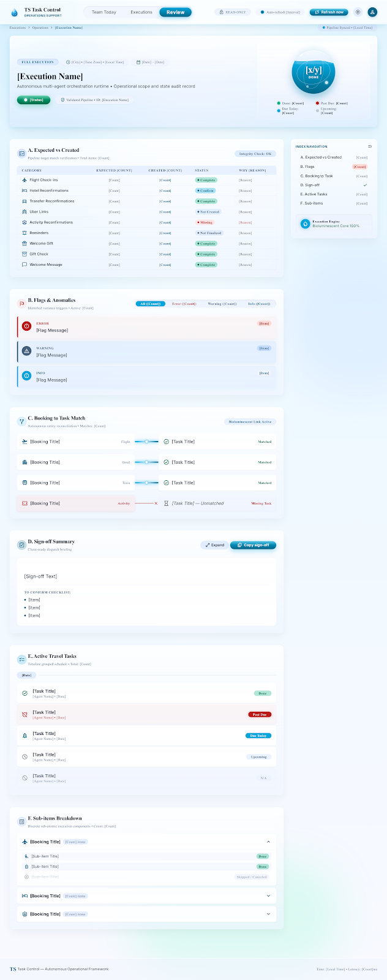This screenshot has width=387, height=980.
Task: Click the Missing status badge in Activity row
Action: click(x=205, y=222)
